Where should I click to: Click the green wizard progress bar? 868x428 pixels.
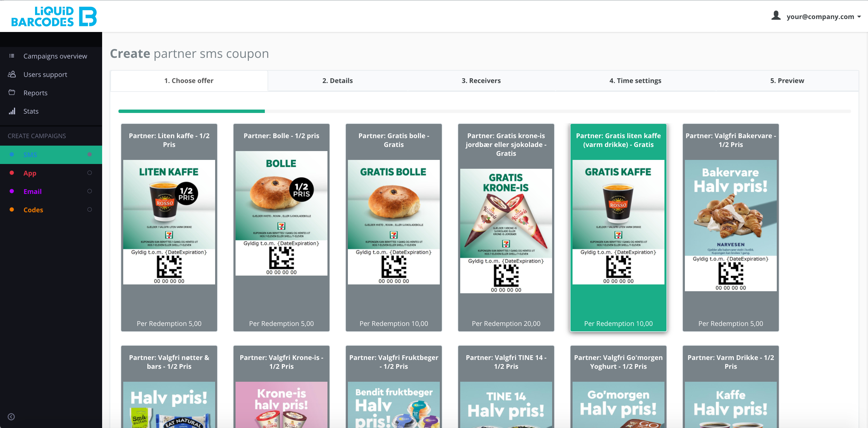192,111
